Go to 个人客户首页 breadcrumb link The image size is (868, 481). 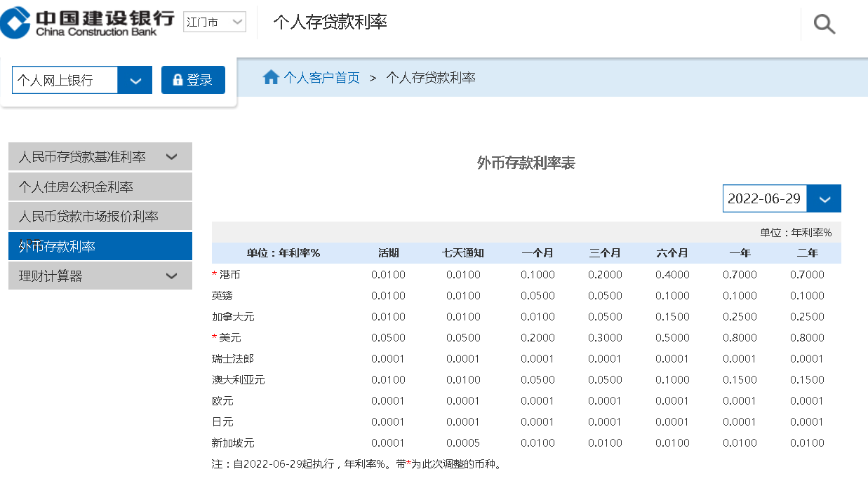coord(321,78)
